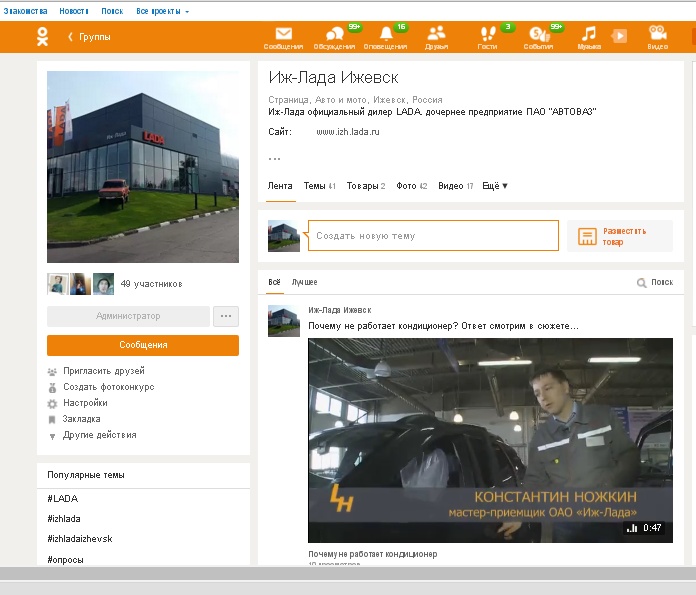This screenshot has height=595, width=696.
Task: Open the Почему не работает кондиционер video title
Action: tap(373, 554)
